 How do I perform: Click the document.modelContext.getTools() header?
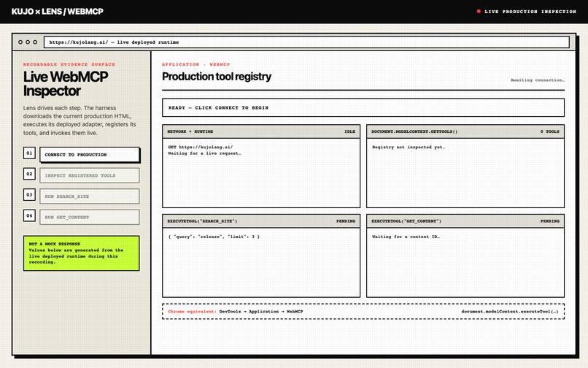pyautogui.click(x=465, y=131)
